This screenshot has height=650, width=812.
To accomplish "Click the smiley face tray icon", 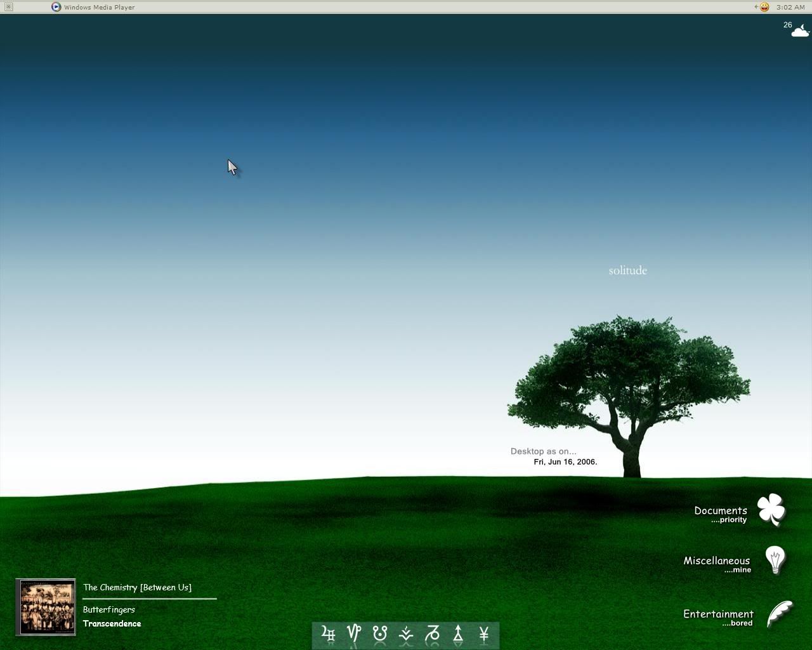I will pyautogui.click(x=764, y=7).
